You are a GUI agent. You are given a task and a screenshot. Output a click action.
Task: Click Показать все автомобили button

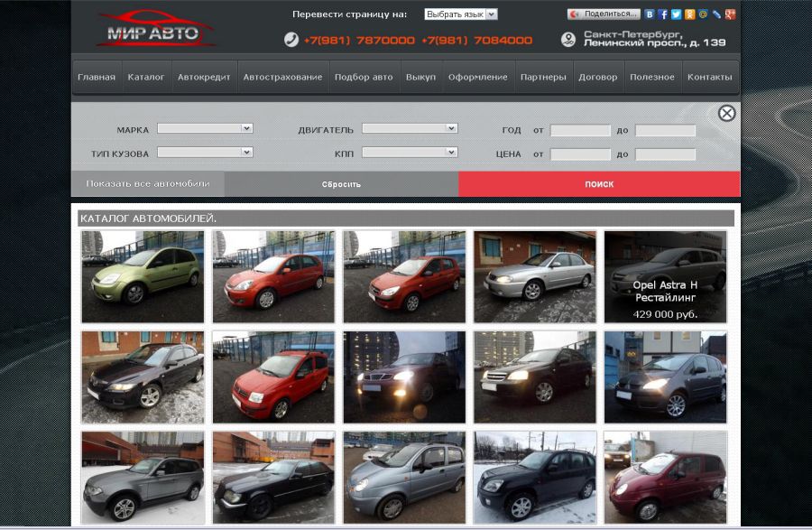(148, 183)
